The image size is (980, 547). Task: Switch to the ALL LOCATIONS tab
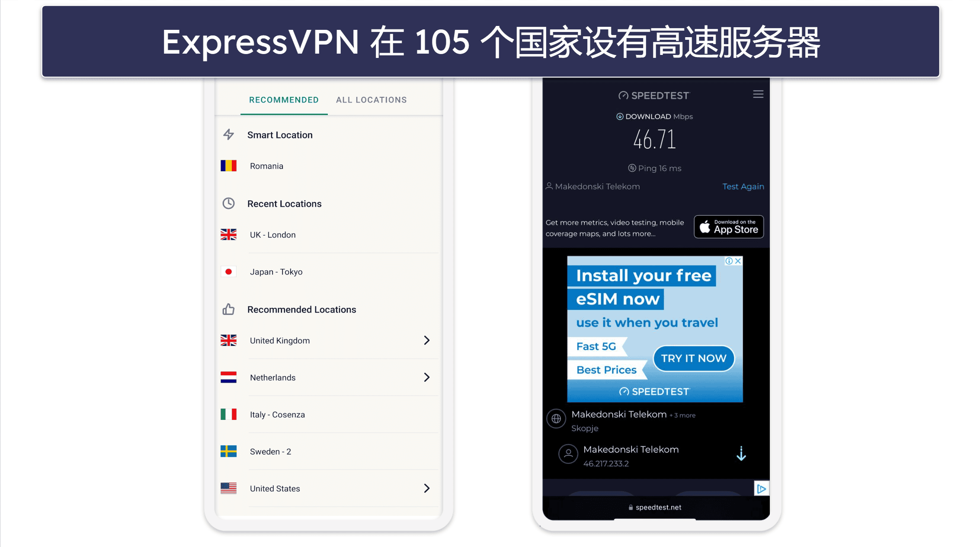(372, 99)
